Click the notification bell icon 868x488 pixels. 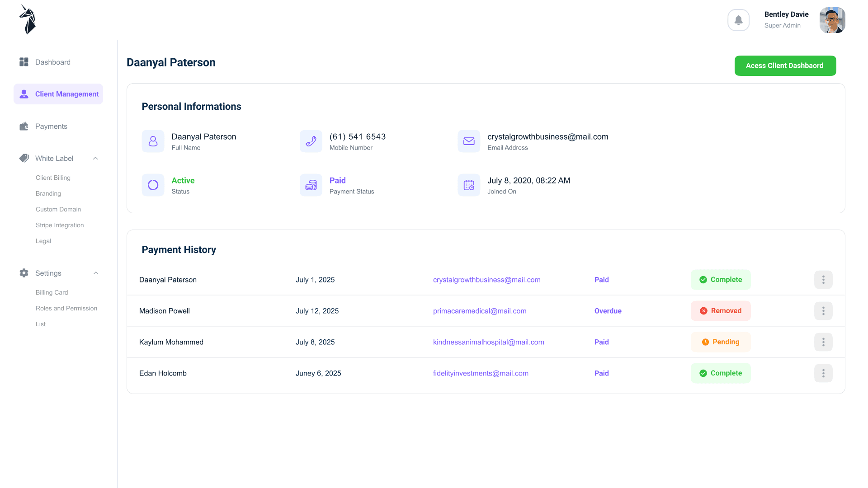tap(738, 20)
